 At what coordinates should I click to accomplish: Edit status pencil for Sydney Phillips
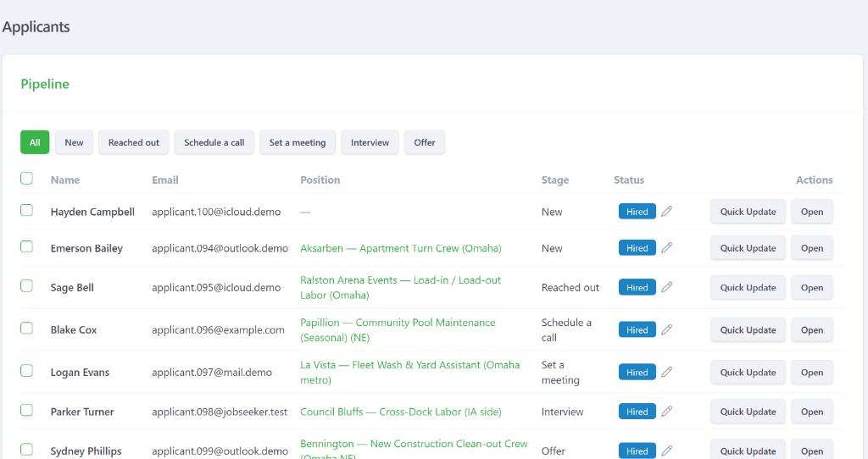point(667,451)
